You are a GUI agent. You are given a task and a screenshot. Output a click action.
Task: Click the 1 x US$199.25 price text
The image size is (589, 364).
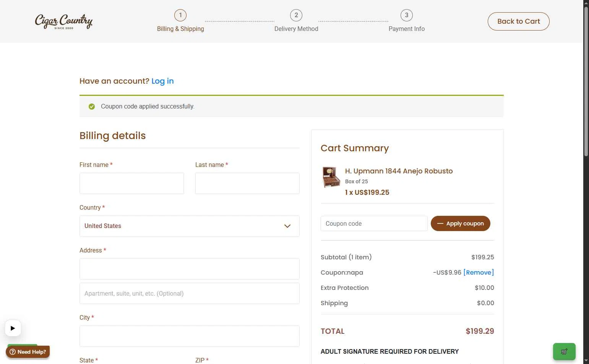(367, 193)
